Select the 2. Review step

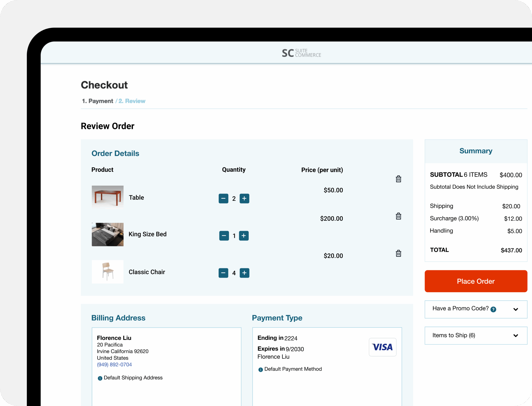pyautogui.click(x=132, y=101)
